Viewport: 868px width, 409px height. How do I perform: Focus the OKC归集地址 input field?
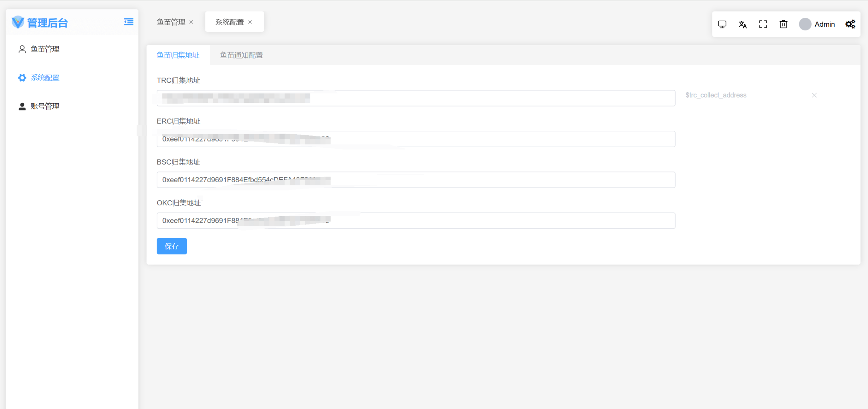coord(469,221)
